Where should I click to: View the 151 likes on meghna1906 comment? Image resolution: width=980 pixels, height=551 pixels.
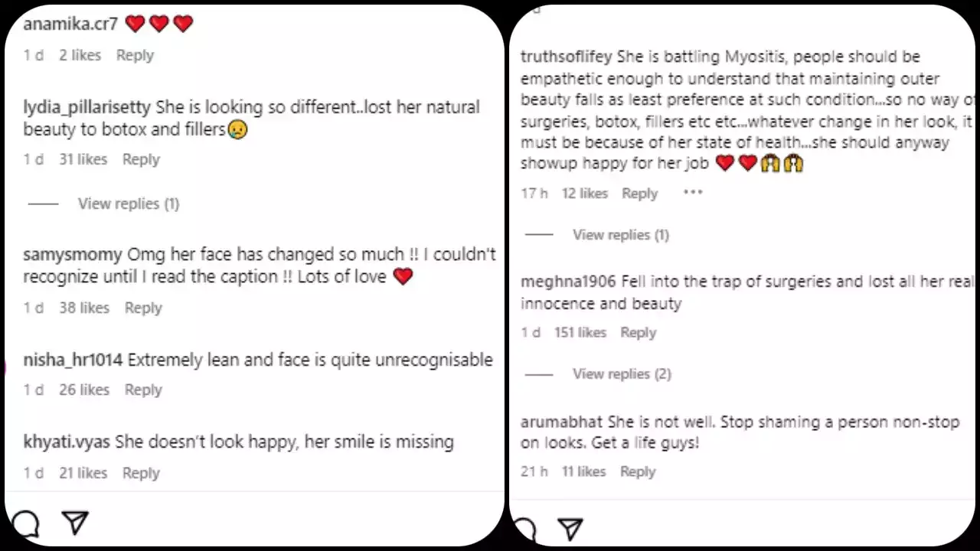pos(580,332)
